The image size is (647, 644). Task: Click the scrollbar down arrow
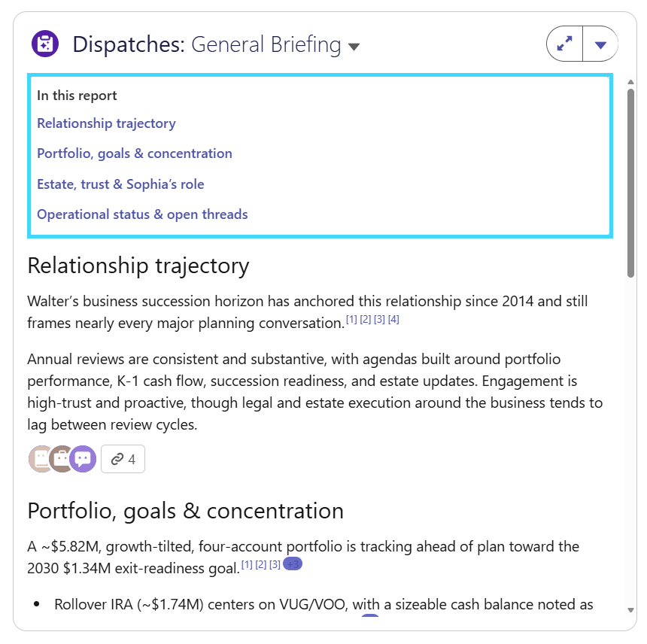[630, 609]
